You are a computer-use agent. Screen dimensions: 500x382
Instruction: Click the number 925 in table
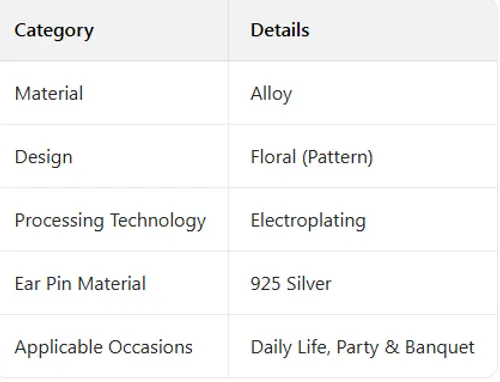point(265,284)
